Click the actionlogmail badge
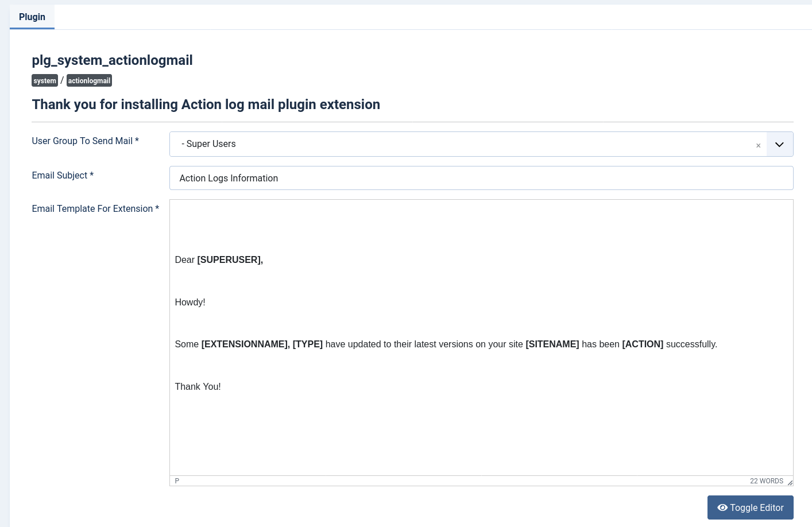 [x=89, y=81]
